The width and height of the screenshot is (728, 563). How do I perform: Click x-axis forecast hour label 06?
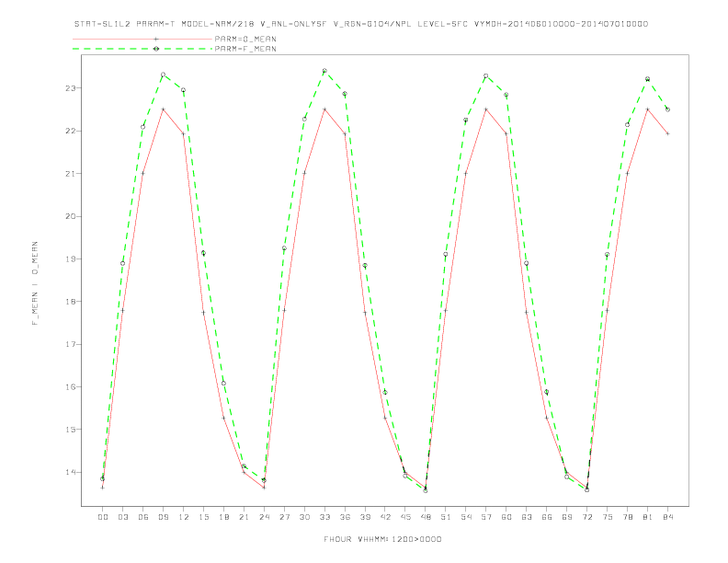point(143,517)
